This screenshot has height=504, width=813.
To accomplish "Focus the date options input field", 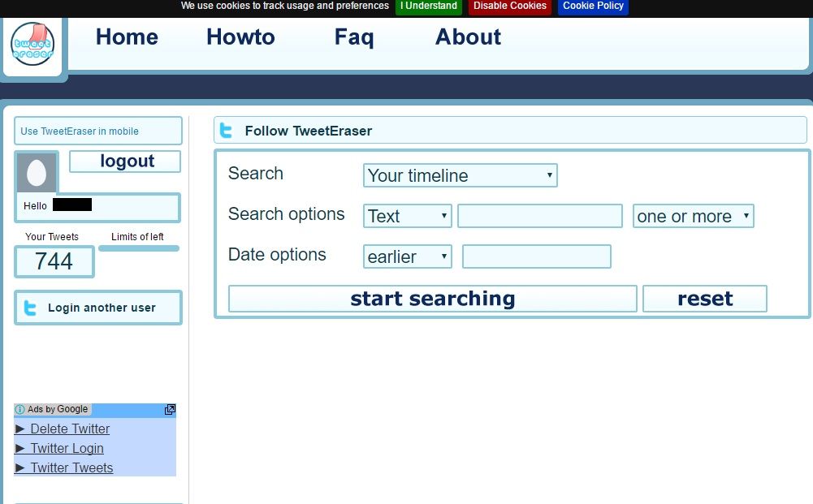I will [x=537, y=256].
